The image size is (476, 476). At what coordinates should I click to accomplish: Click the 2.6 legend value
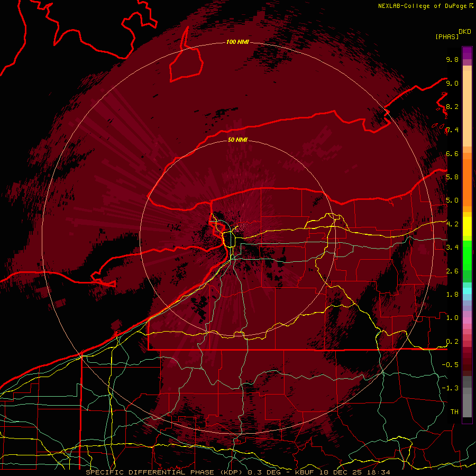coord(452,271)
